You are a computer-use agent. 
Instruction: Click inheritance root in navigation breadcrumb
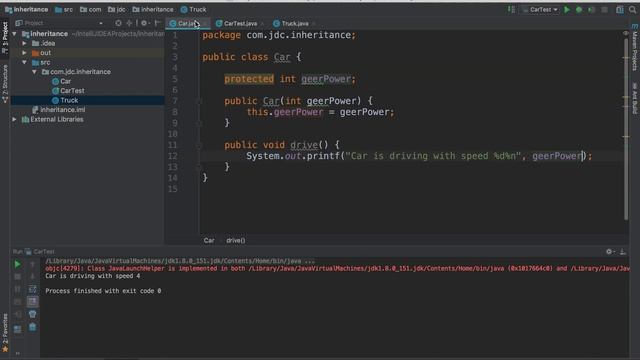27,9
